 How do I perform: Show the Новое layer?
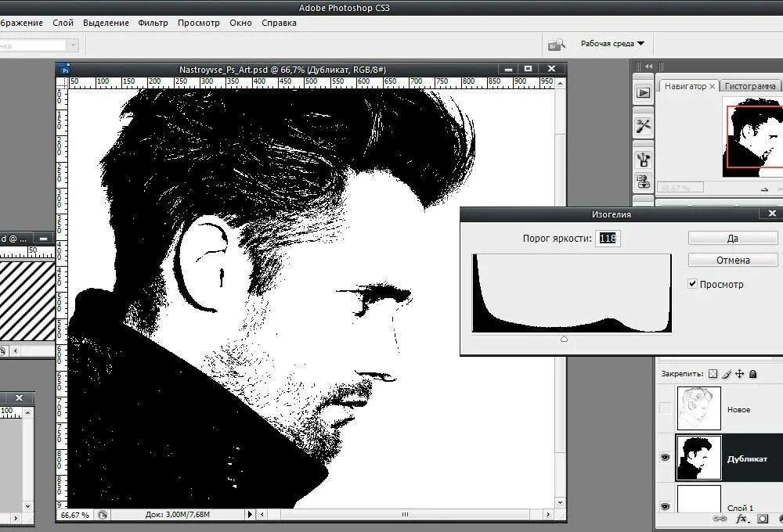point(666,408)
